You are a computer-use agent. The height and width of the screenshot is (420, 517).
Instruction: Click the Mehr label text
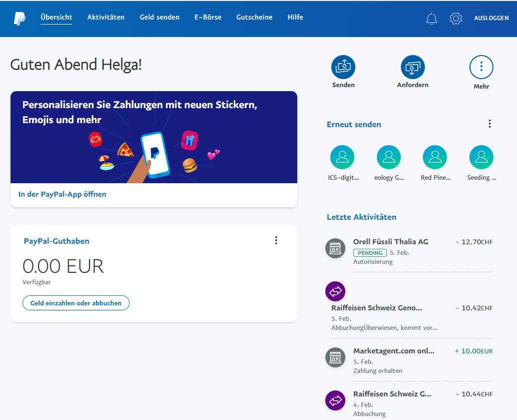tap(481, 87)
